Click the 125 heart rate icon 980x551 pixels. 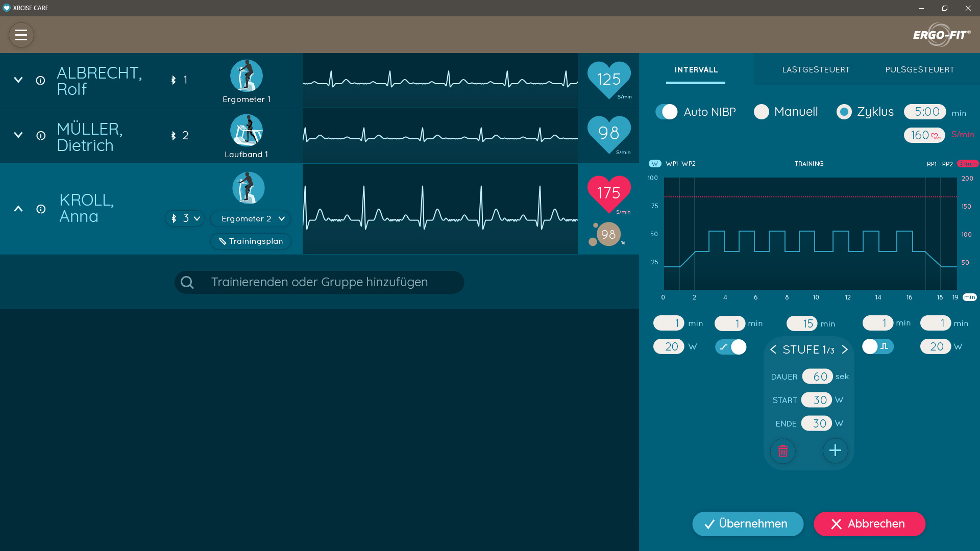tap(609, 80)
